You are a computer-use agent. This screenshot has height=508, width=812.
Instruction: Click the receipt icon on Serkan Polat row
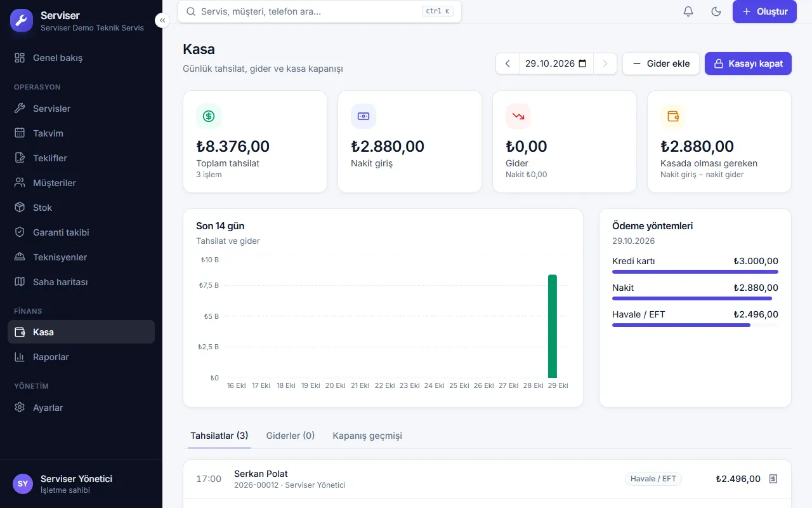point(773,479)
